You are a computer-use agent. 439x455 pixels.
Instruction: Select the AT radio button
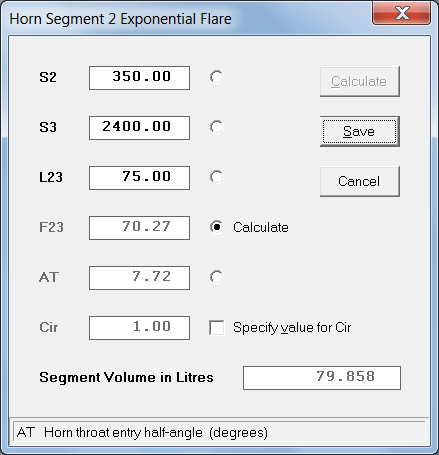pyautogui.click(x=216, y=277)
